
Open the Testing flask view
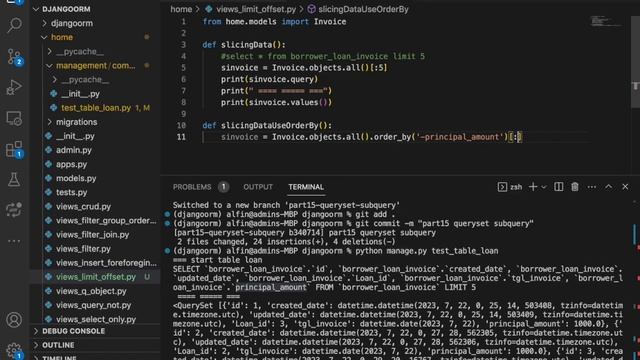point(14,180)
